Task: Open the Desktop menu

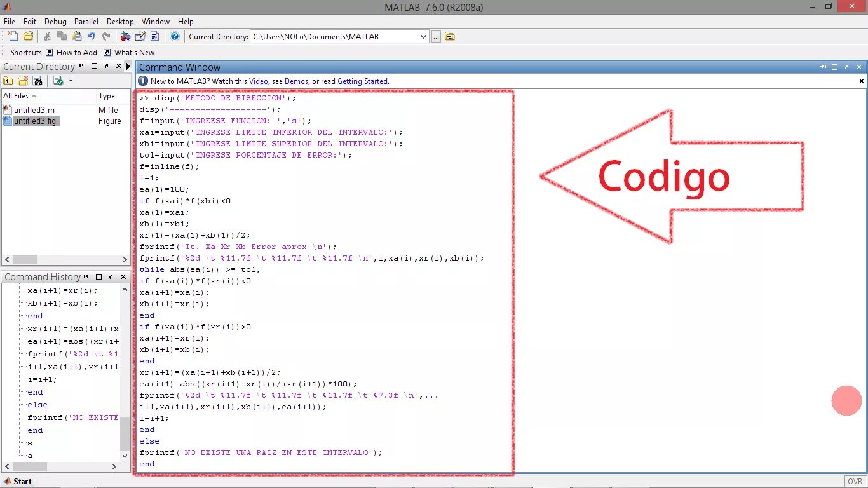Action: [120, 21]
